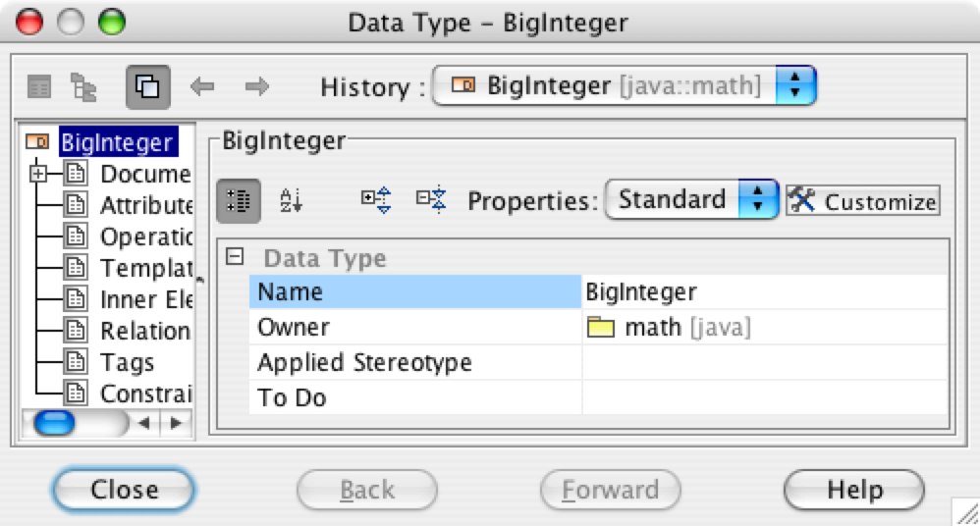Image resolution: width=980 pixels, height=526 pixels.
Task: Click the math folder icon in Owner row
Action: coord(601,327)
